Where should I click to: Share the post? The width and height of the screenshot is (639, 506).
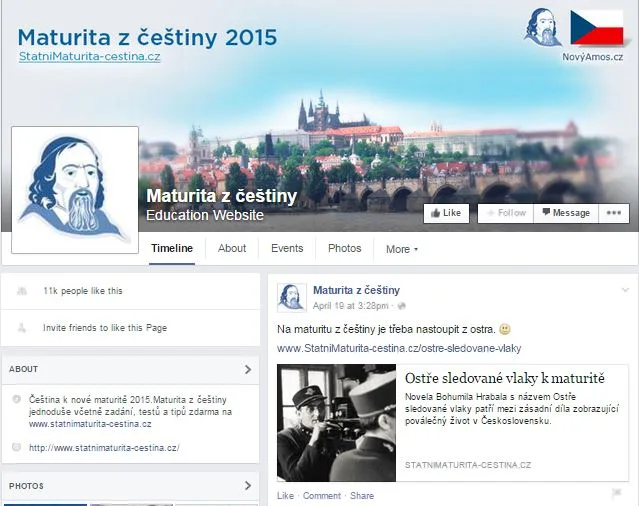tap(362, 496)
